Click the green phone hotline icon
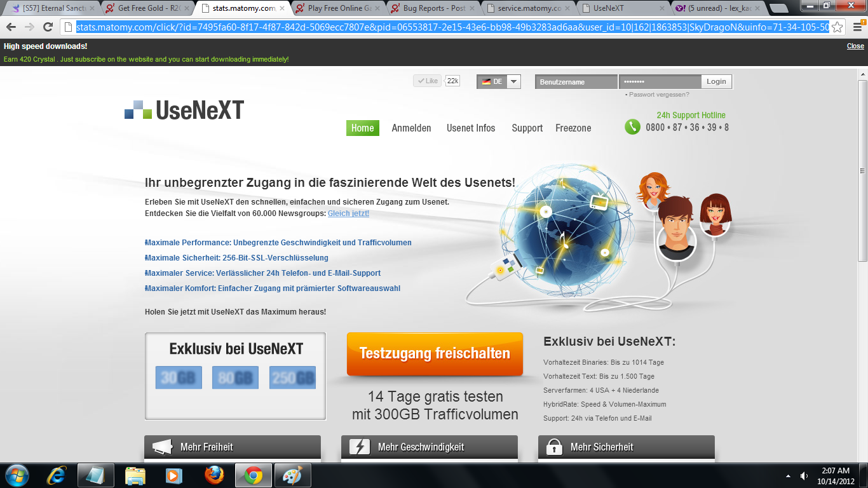This screenshot has height=488, width=868. pyautogui.click(x=632, y=126)
